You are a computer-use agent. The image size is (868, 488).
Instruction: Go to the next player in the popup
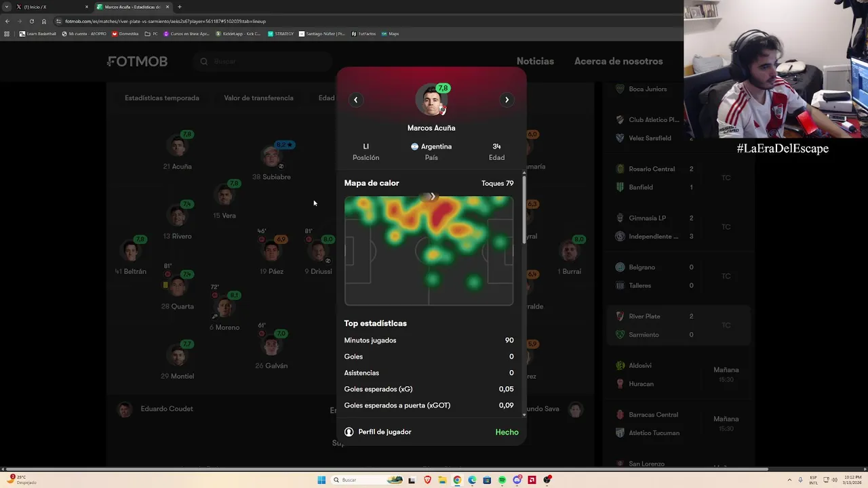coord(507,100)
